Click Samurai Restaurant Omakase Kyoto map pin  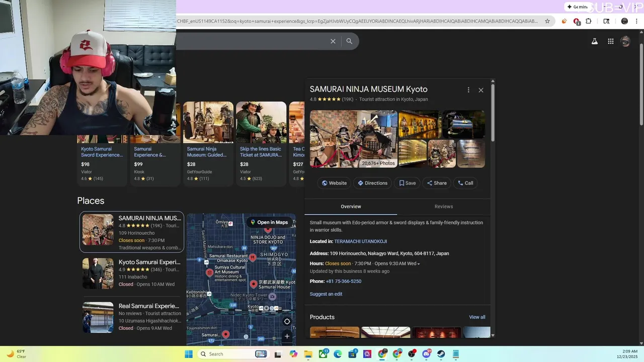click(253, 258)
